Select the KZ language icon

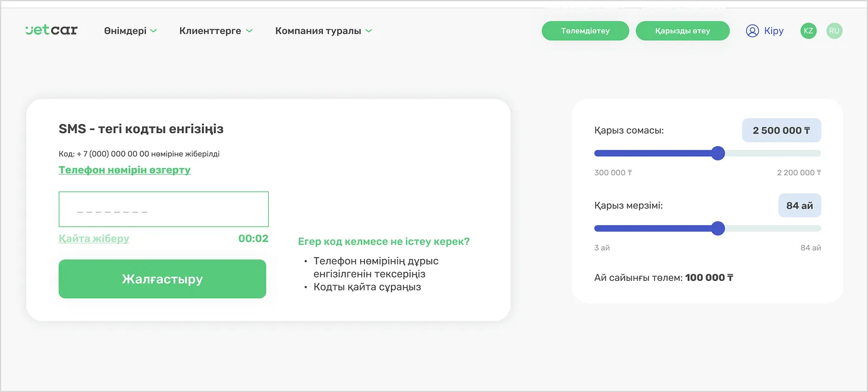click(x=808, y=30)
